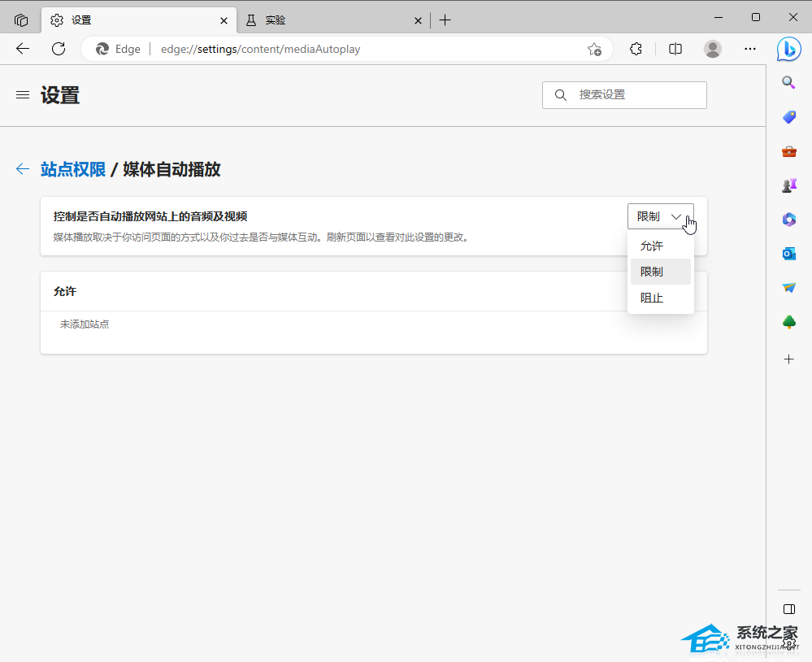The height and width of the screenshot is (662, 812).
Task: Add this page to favorites star
Action: (594, 49)
